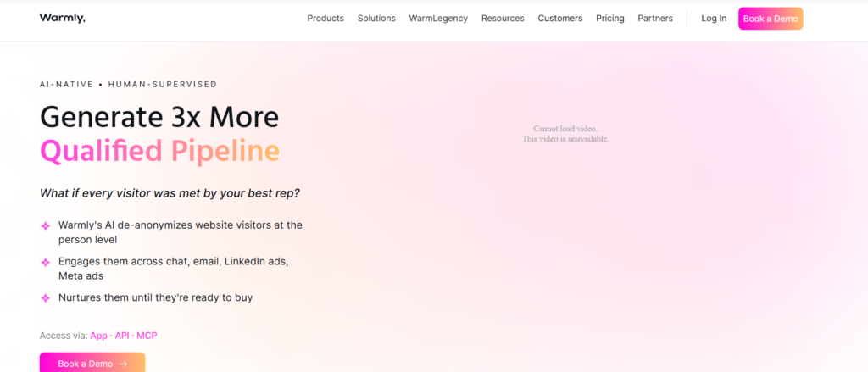Click 'Warmly's AI de-anonymizes website visitors' text

[x=180, y=232]
